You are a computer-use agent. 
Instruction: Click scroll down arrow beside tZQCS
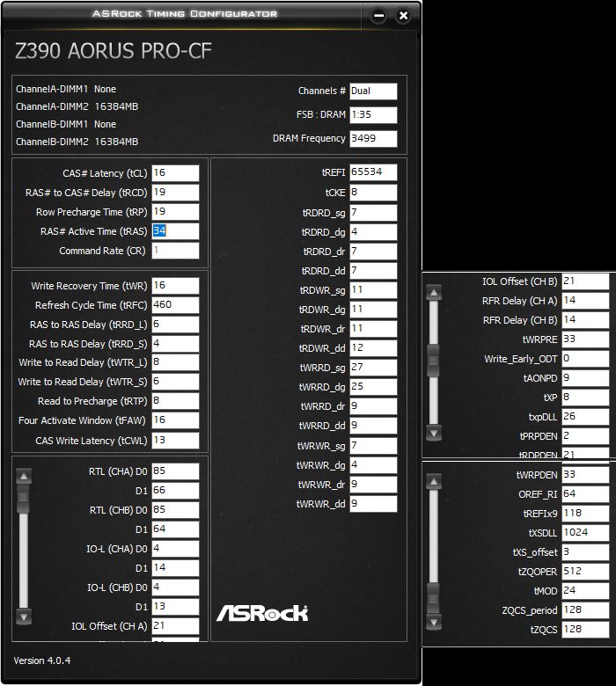click(x=434, y=622)
